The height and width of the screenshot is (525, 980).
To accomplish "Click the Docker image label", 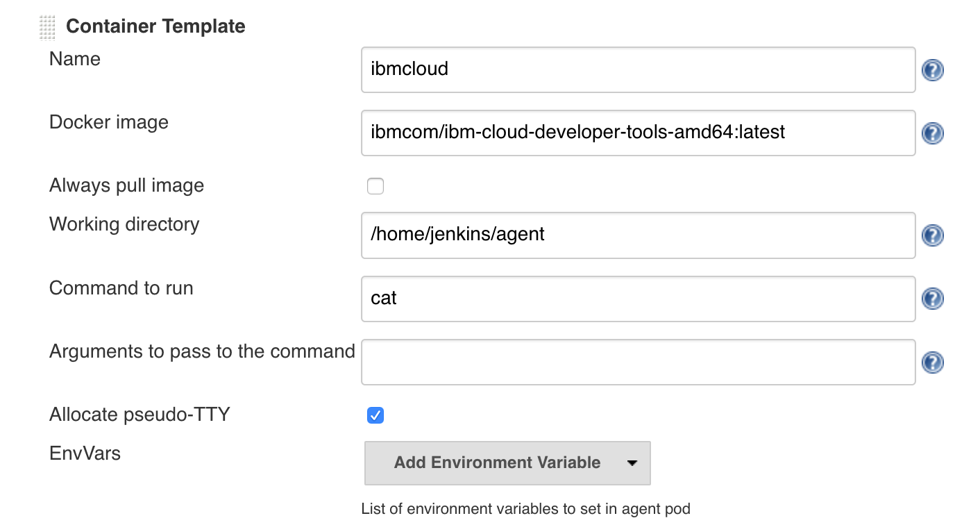I will 109,122.
